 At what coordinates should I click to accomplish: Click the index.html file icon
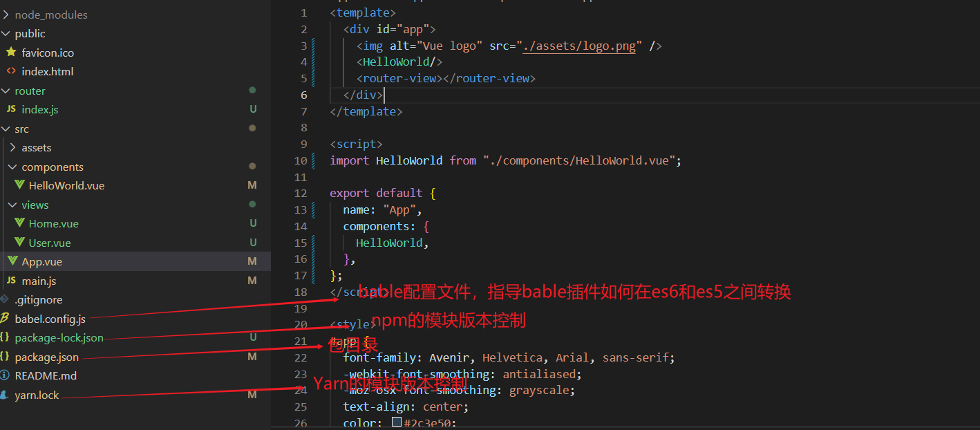coord(10,71)
